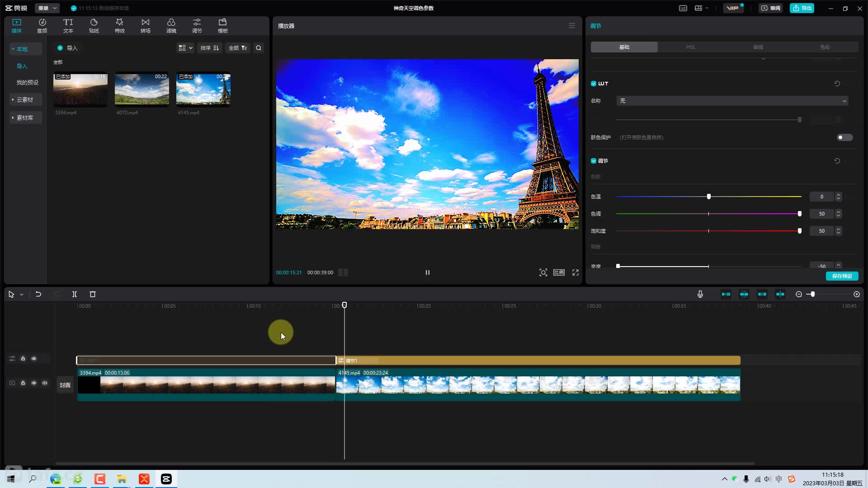Click the 导入 import button with plus
The width and height of the screenshot is (868, 488).
pyautogui.click(x=67, y=48)
